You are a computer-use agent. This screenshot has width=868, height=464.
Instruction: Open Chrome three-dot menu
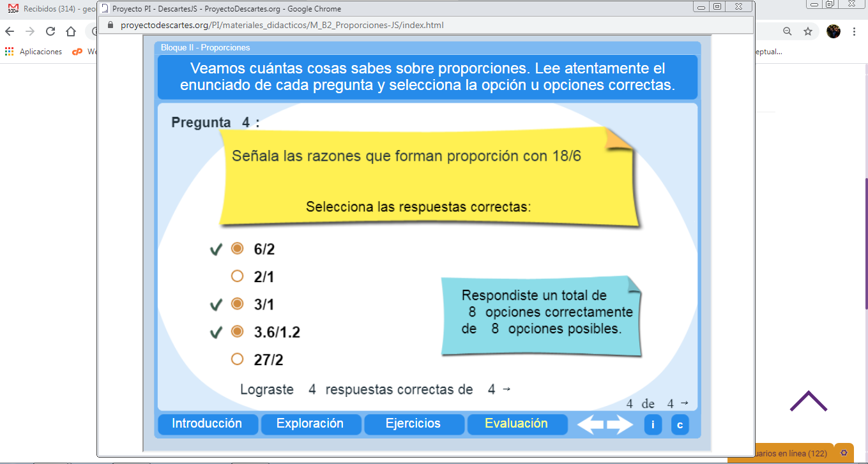pyautogui.click(x=855, y=31)
